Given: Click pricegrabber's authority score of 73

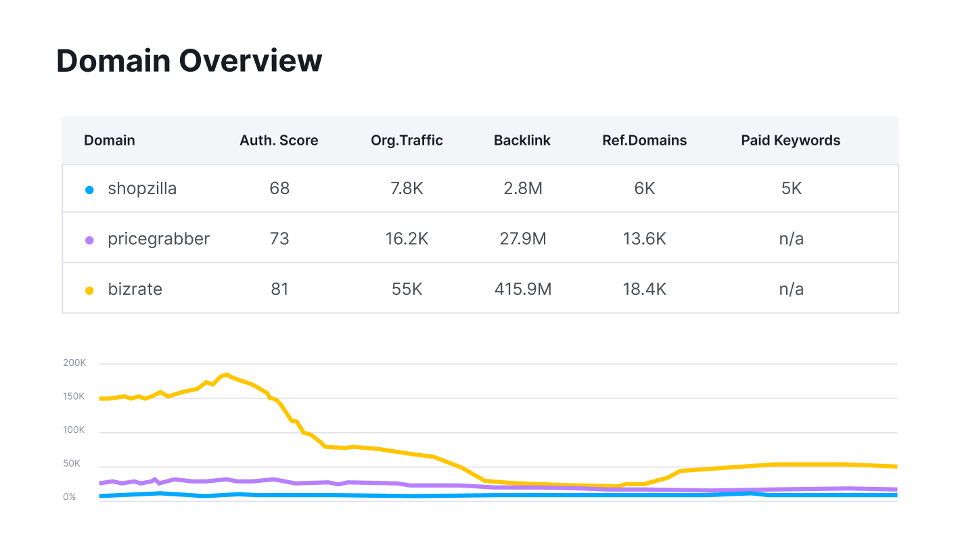Looking at the screenshot, I should (279, 239).
